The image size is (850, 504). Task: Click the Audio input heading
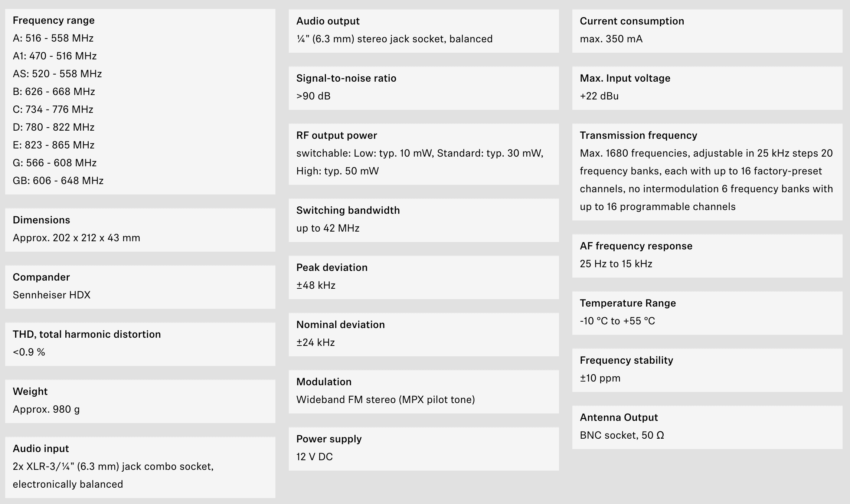pos(41,449)
